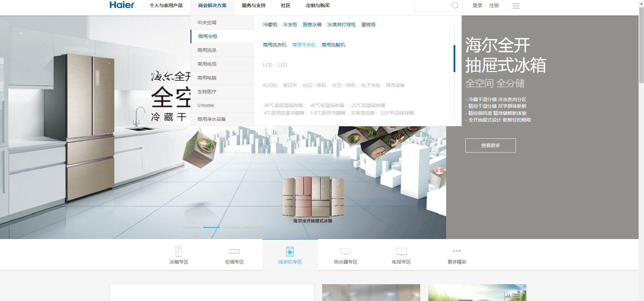Open 定制与购买 menu
This screenshot has height=301, width=644.
point(318,5)
